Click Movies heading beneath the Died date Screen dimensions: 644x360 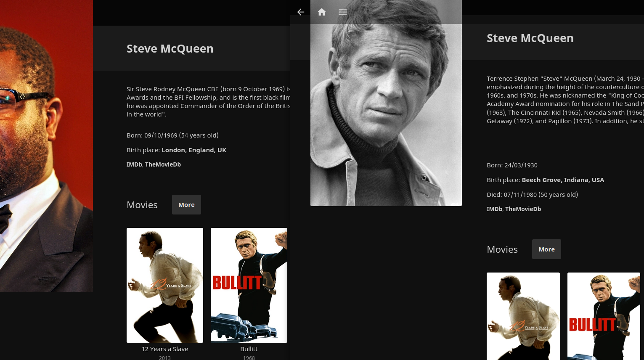click(x=502, y=249)
